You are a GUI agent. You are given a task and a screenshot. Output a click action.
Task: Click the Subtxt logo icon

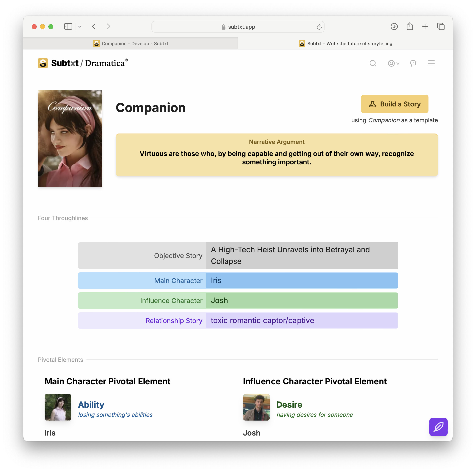pos(43,63)
